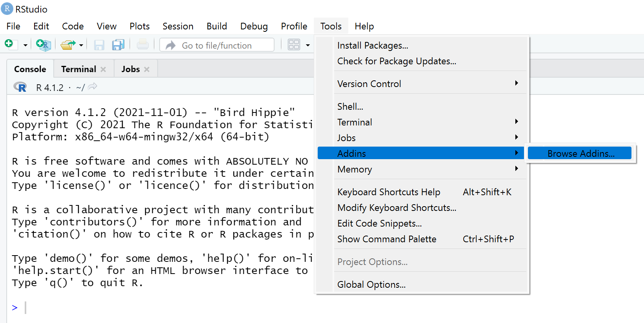Open Global Options from the menu
This screenshot has height=323, width=644.
[371, 285]
